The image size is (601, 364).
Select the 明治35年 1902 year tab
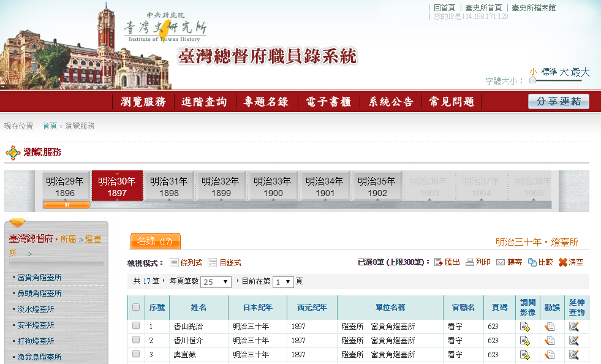(377, 186)
